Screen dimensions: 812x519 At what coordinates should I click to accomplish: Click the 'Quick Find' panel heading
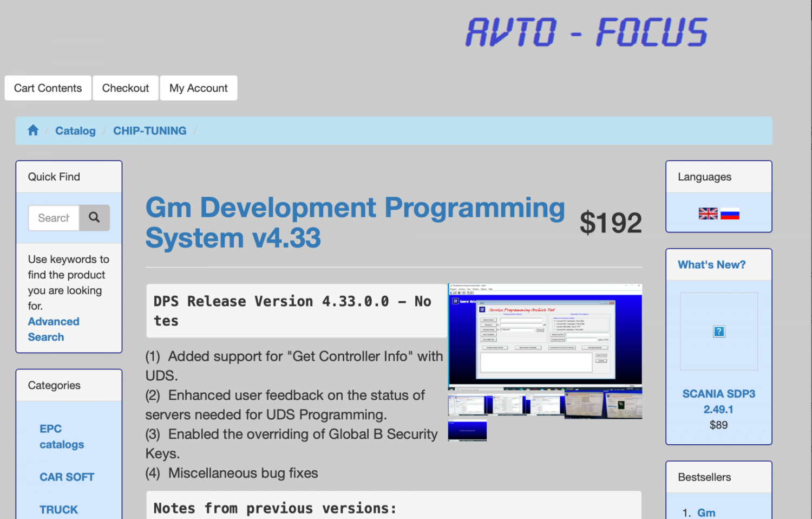pos(54,177)
